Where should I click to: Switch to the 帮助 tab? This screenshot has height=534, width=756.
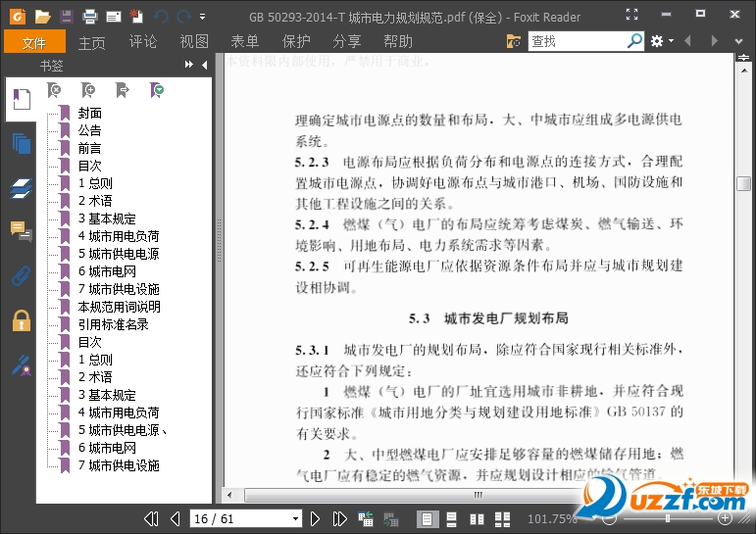[398, 42]
